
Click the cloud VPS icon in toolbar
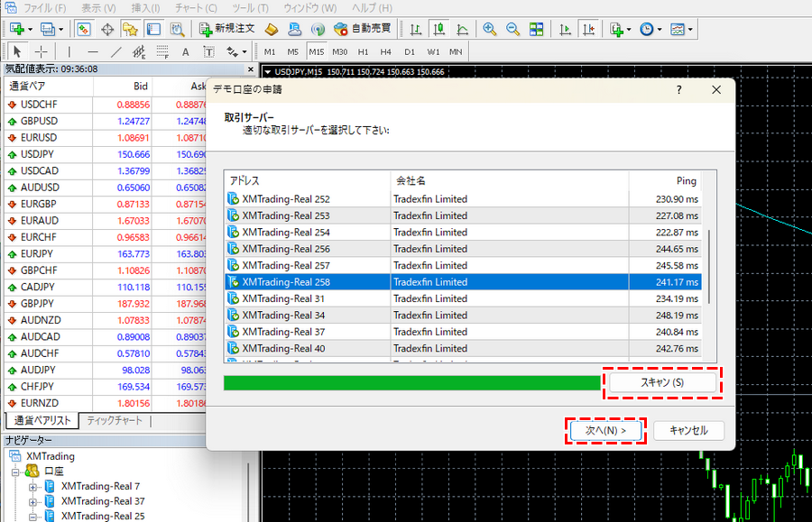295,29
